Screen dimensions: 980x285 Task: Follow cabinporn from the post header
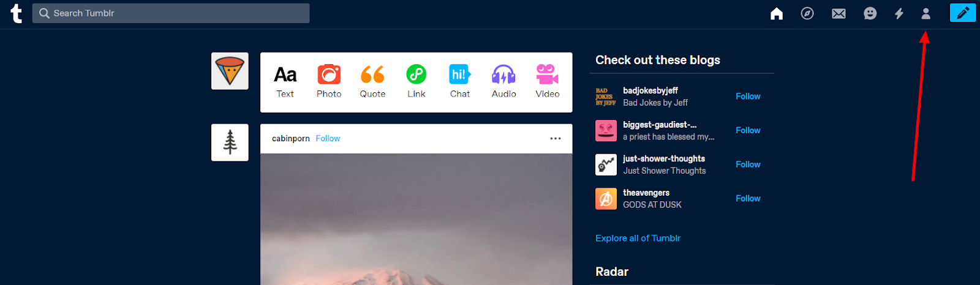(328, 139)
